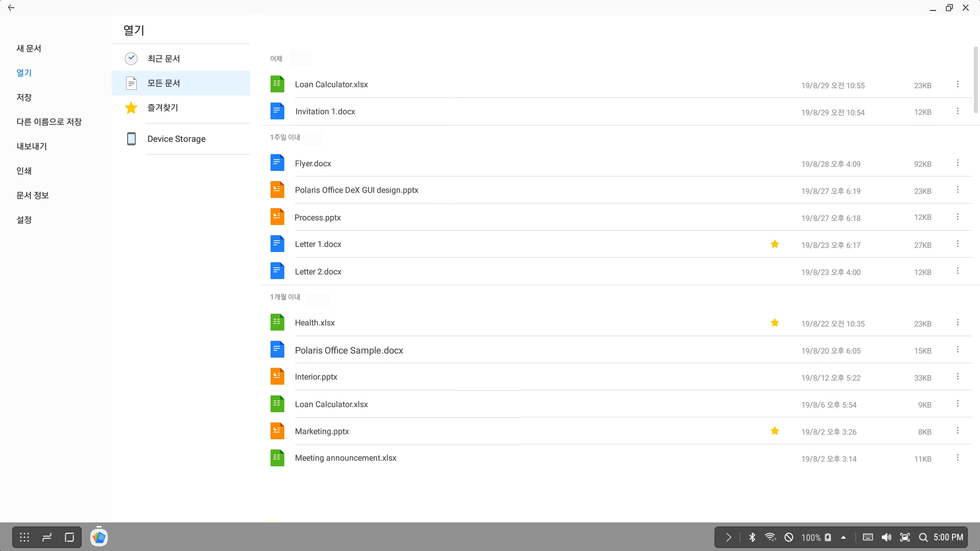Image resolution: width=980 pixels, height=551 pixels.
Task: Click the screen capture tray icon
Action: coord(905,537)
